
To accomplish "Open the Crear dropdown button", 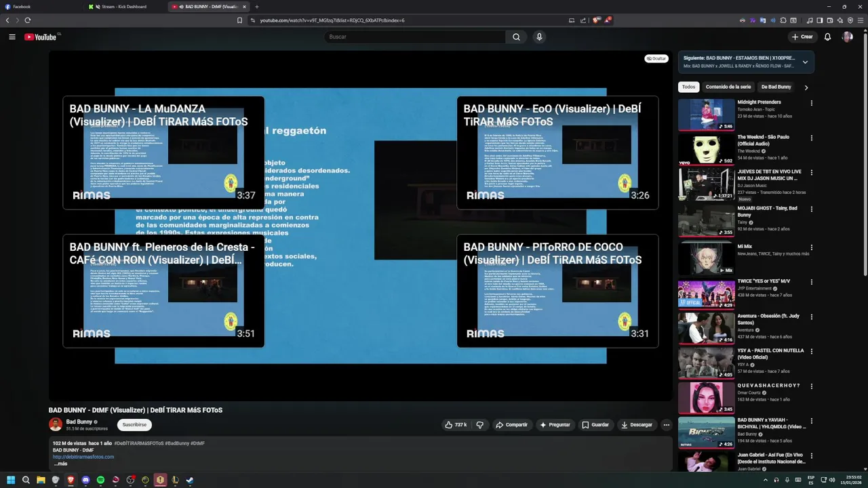I will click(802, 37).
